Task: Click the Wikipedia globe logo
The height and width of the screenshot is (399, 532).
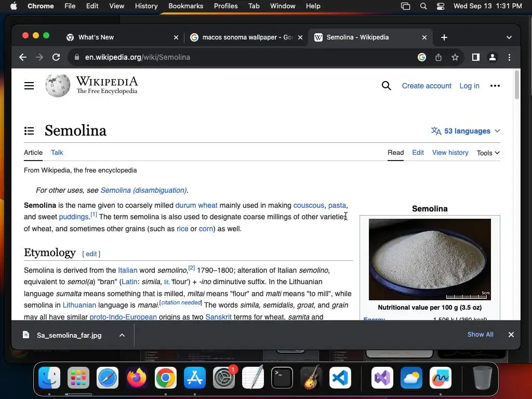Action: (x=58, y=86)
